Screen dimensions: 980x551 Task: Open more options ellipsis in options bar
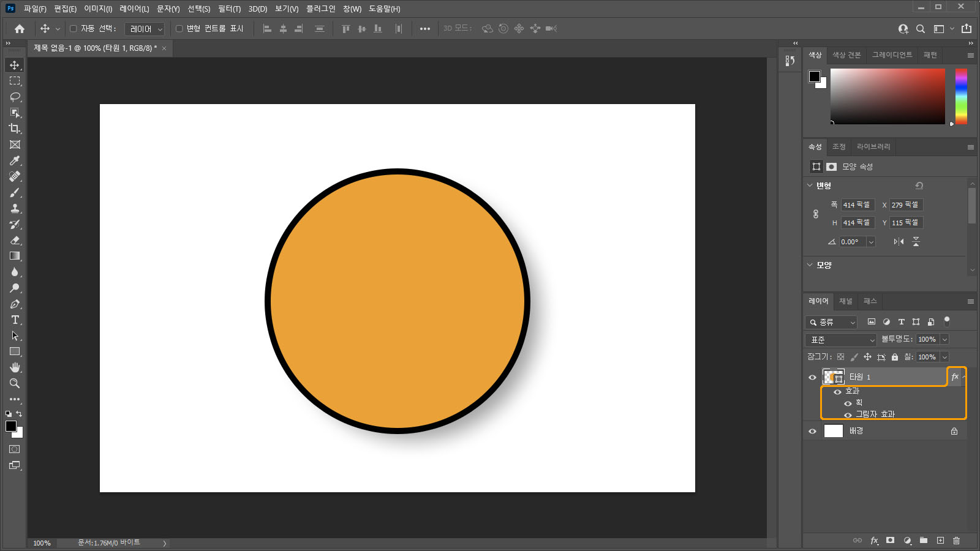coord(424,29)
